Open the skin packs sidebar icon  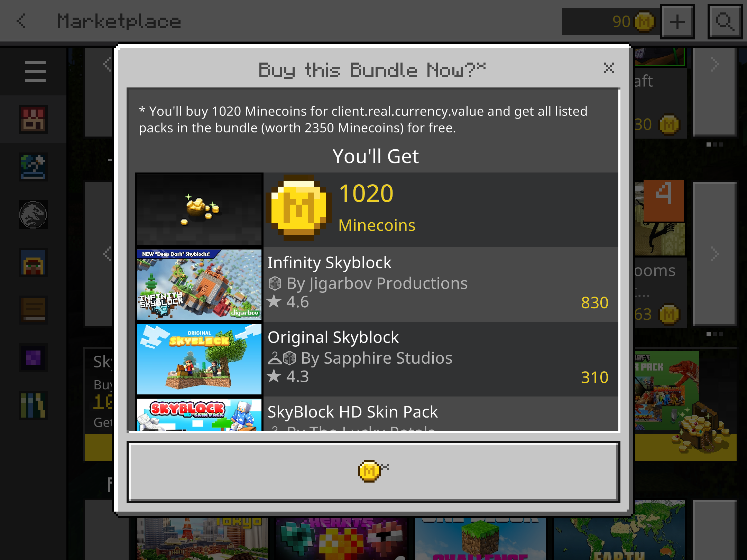point(33,262)
